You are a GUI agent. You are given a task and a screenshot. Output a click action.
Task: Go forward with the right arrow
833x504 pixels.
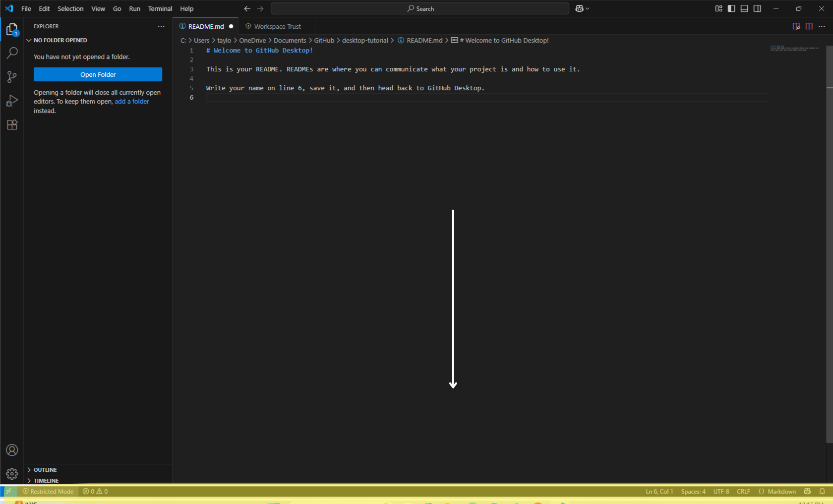click(x=260, y=8)
